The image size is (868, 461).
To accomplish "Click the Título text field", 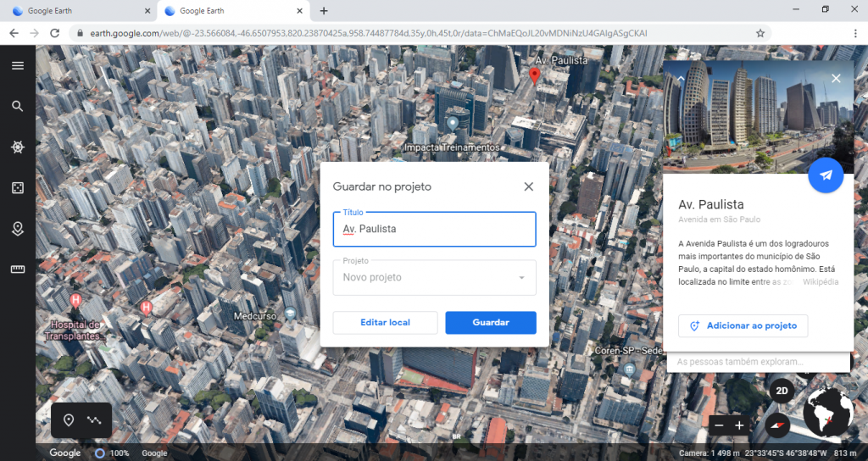I will (435, 229).
